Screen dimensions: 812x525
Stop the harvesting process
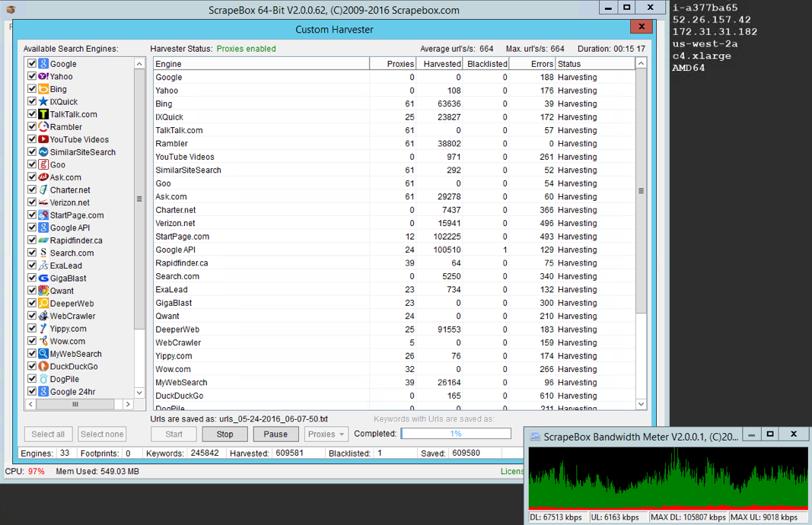tap(224, 434)
